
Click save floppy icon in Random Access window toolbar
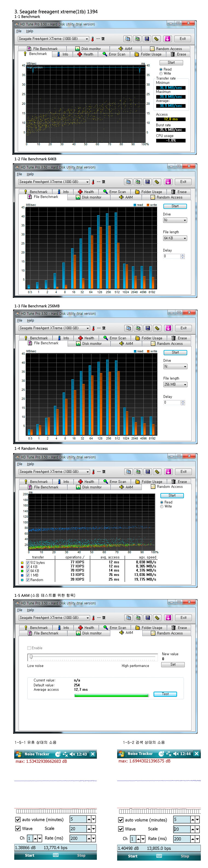tap(148, 471)
